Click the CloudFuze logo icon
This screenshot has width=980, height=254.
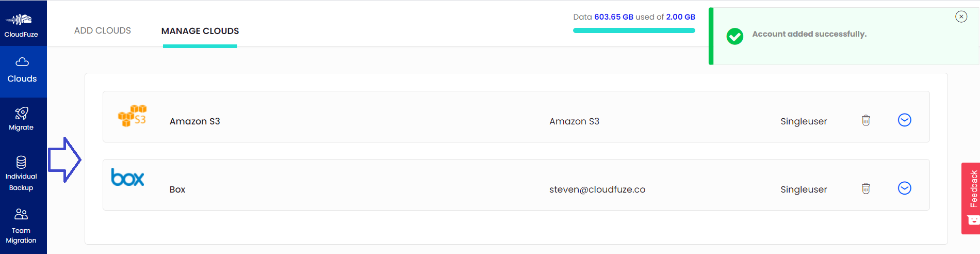[x=19, y=20]
